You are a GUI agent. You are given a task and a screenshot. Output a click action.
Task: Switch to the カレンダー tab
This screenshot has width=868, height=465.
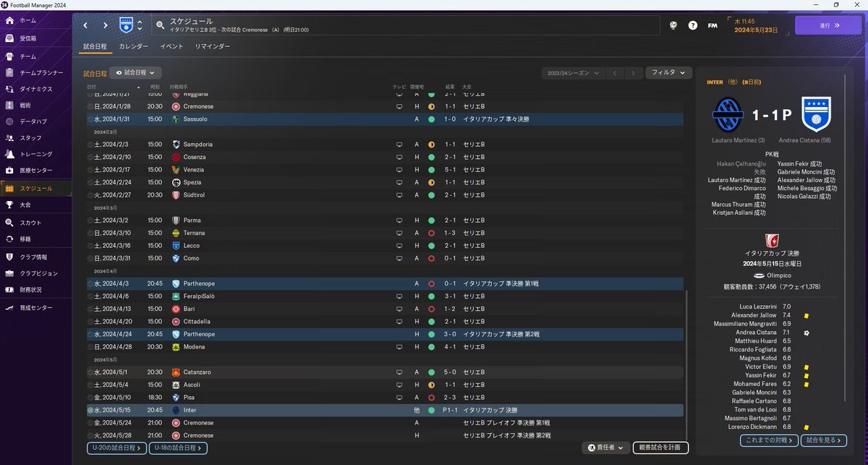pyautogui.click(x=134, y=46)
